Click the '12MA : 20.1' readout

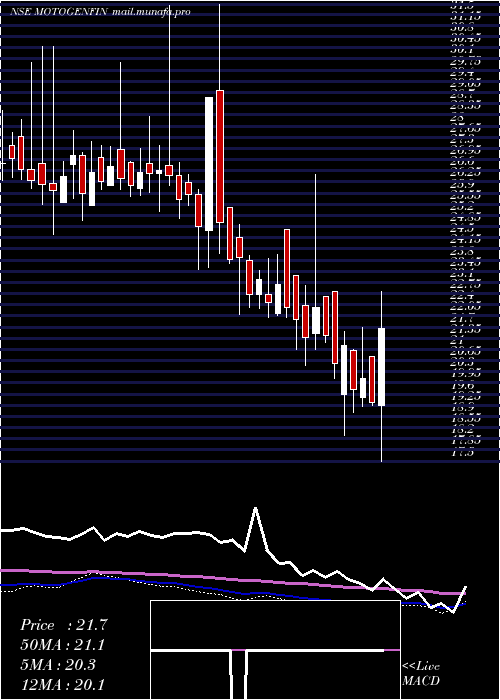tap(63, 684)
